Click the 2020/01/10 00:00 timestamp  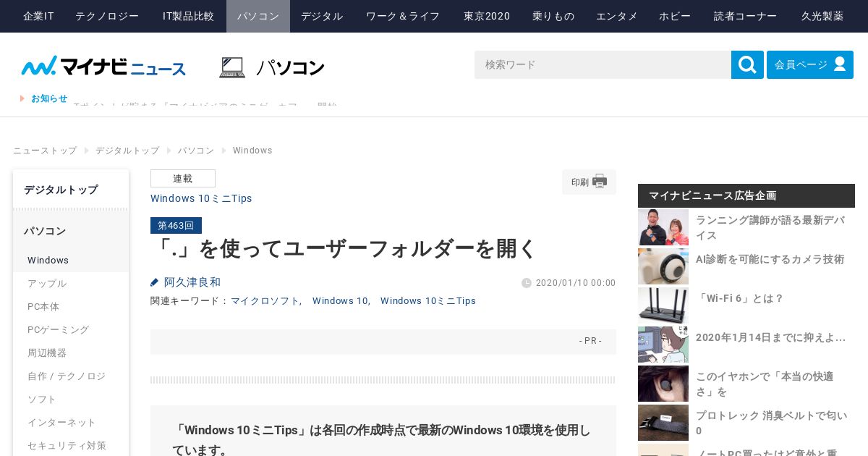click(x=576, y=283)
